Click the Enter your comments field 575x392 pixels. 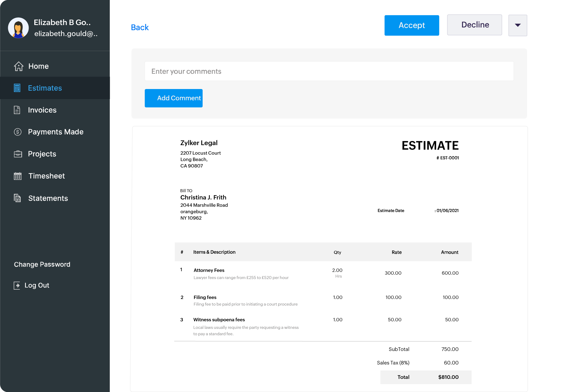pos(329,71)
